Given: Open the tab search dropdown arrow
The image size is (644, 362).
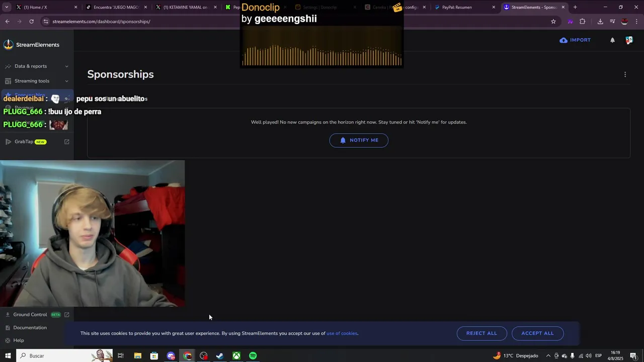Looking at the screenshot, I should 7,7.
